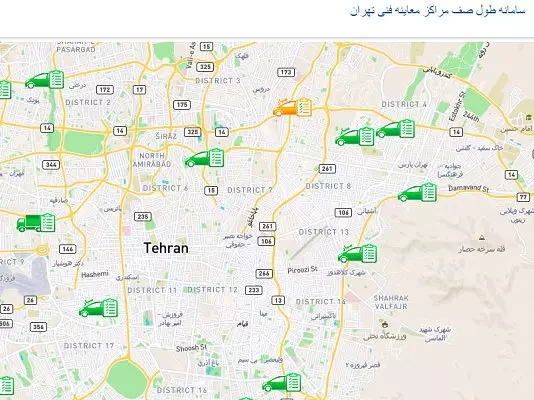Click the Piroozi St label

click(302, 270)
